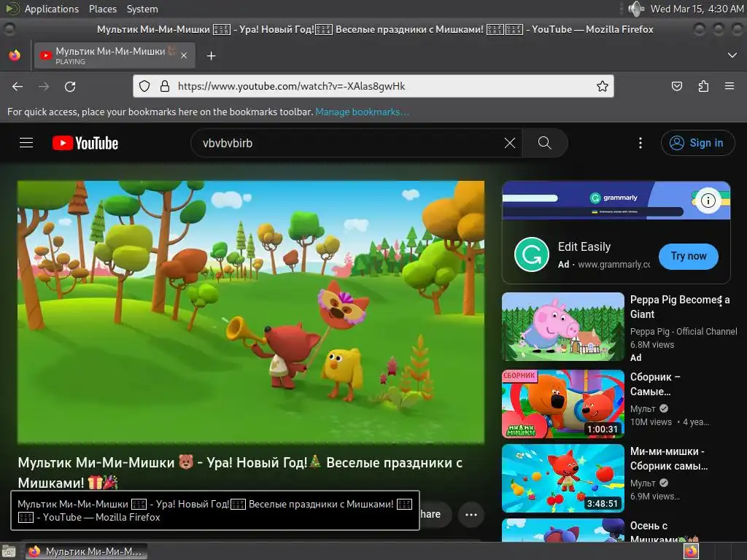Open the Firefox application menu

(729, 86)
